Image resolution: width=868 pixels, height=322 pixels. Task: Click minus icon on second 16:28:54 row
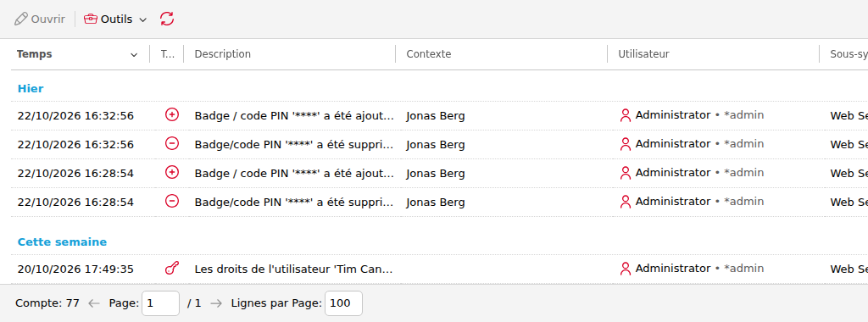(x=172, y=201)
